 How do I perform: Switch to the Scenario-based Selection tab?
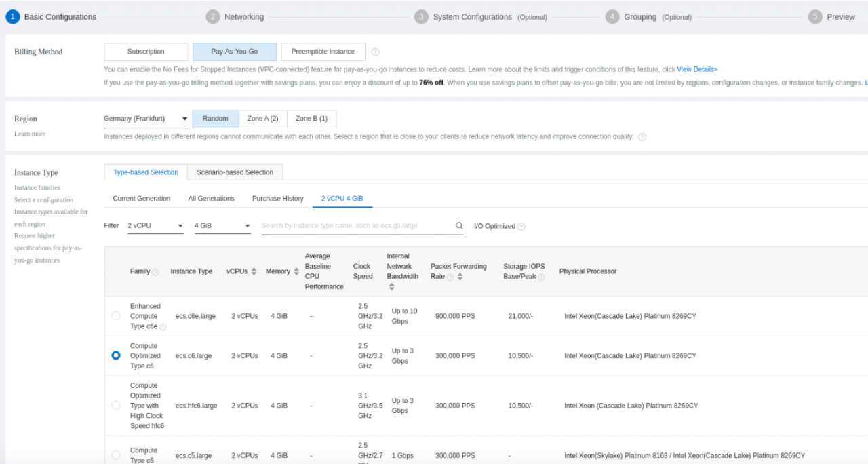235,172
